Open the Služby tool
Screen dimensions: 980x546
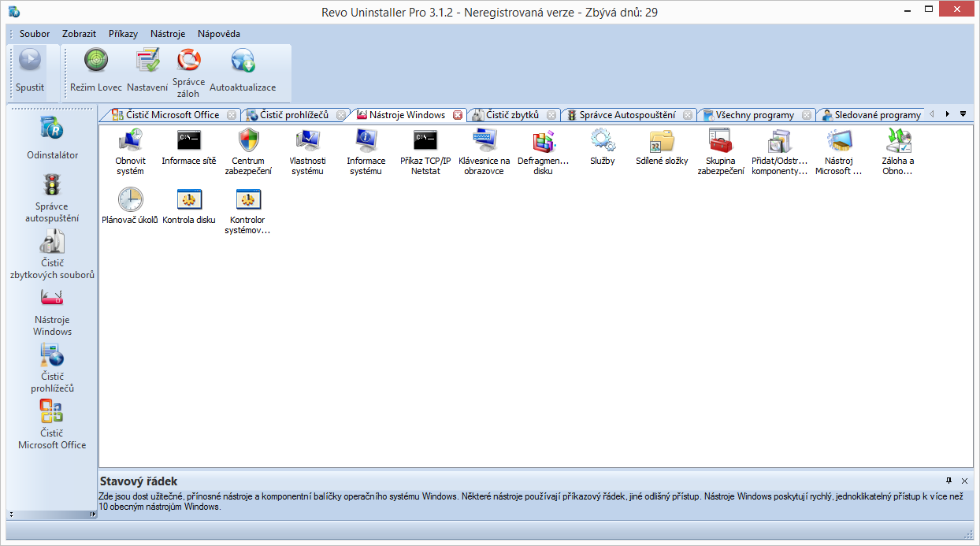pyautogui.click(x=603, y=147)
